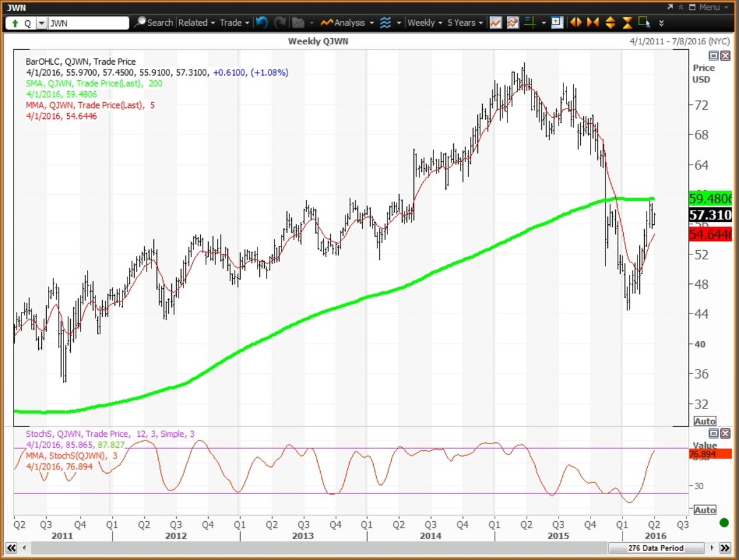739x560 pixels.
Task: Click the orange vertical expand arrows icon
Action: point(610,23)
